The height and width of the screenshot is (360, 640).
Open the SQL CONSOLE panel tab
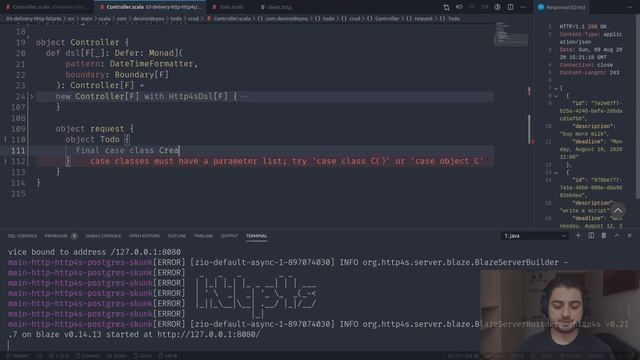[x=22, y=236]
